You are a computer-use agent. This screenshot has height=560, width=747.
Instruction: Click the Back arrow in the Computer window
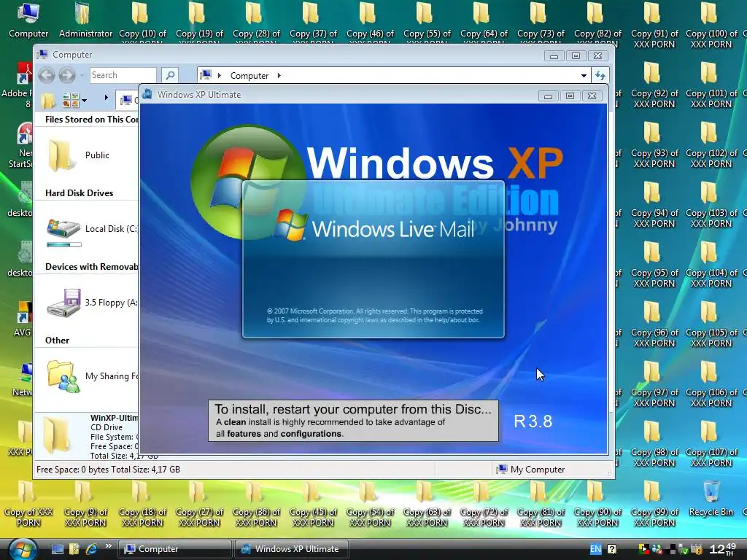tap(46, 75)
